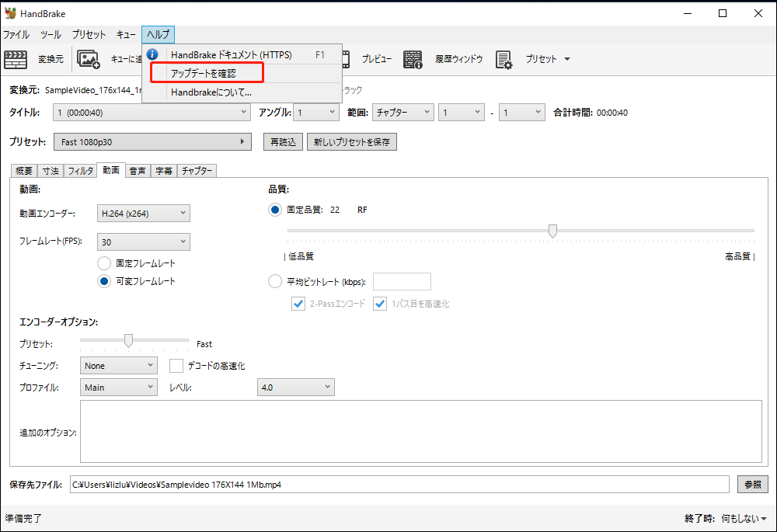Click the clapperboard filmstrip icon on the toolbar
777x532 pixels.
pos(16,59)
